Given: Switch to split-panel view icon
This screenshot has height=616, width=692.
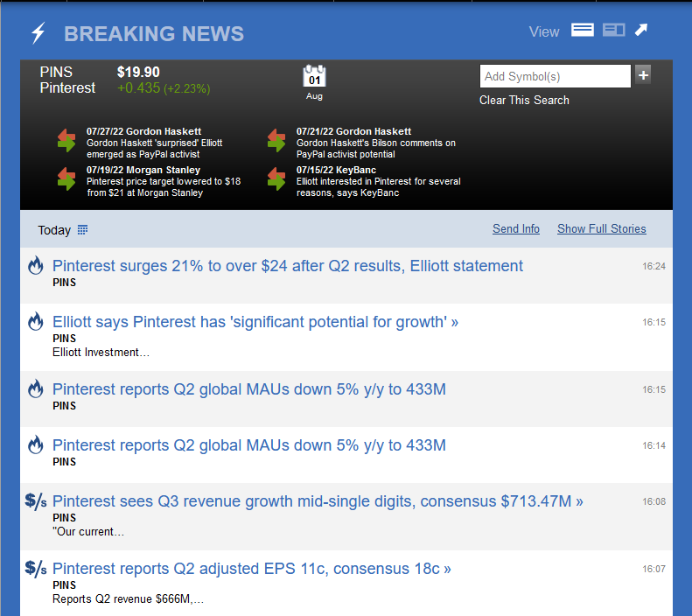Looking at the screenshot, I should pos(614,30).
